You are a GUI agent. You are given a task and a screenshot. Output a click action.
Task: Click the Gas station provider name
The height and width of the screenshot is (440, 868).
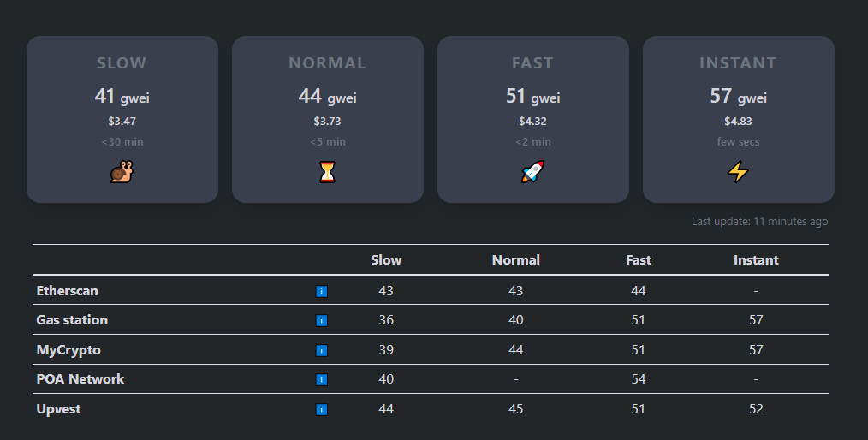(x=72, y=320)
